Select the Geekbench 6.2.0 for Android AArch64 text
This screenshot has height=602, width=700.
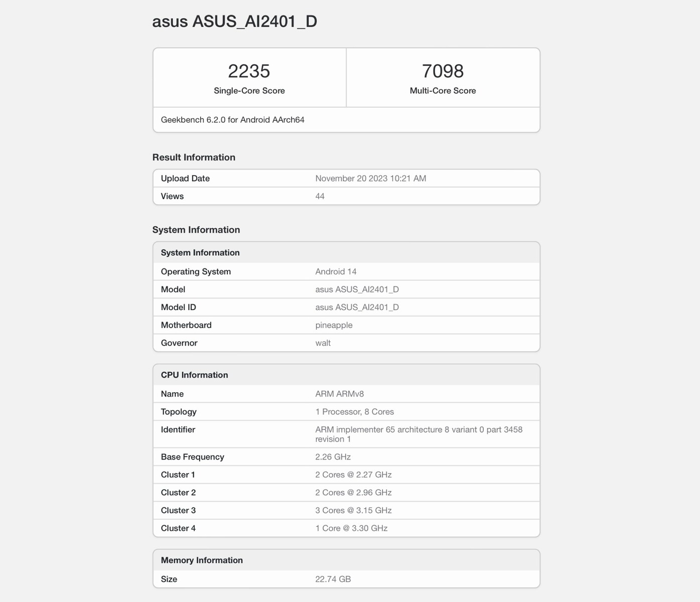coord(232,120)
